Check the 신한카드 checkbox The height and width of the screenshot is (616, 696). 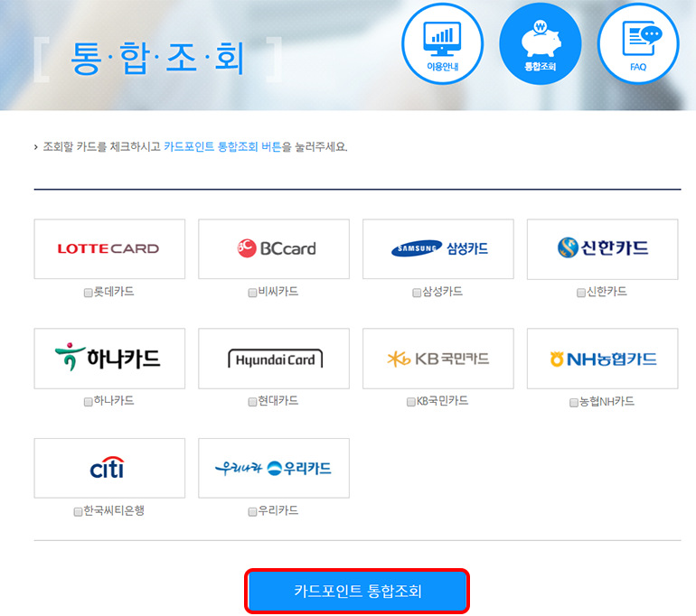580,293
